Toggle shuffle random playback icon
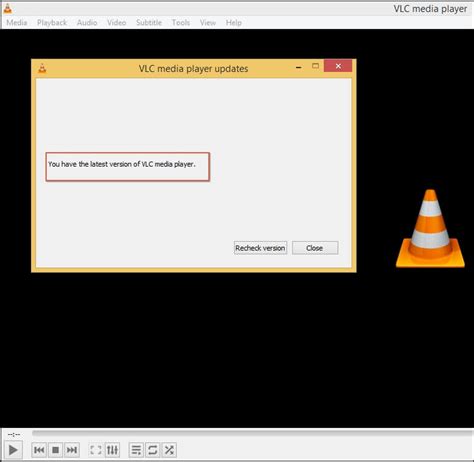 tap(169, 450)
